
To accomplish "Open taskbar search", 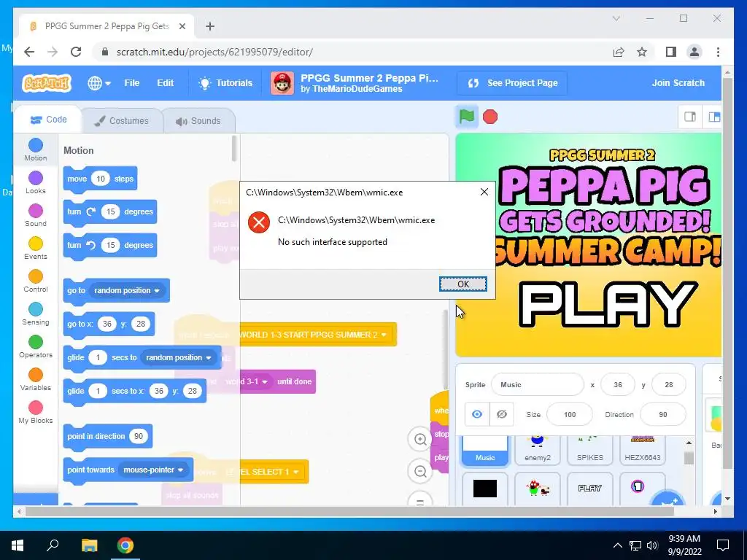I will click(x=53, y=545).
